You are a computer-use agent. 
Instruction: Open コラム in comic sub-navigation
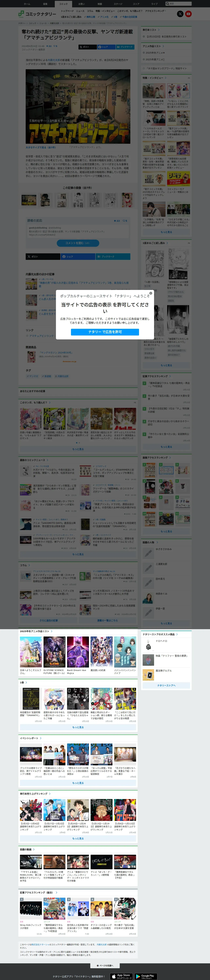[x=90, y=11]
